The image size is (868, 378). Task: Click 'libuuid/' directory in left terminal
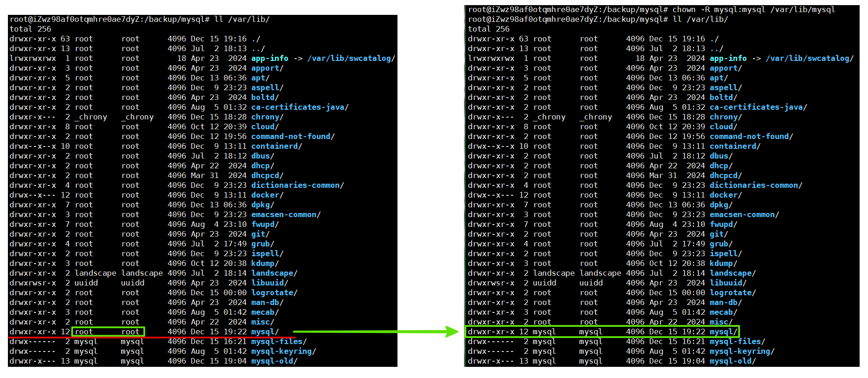point(270,283)
